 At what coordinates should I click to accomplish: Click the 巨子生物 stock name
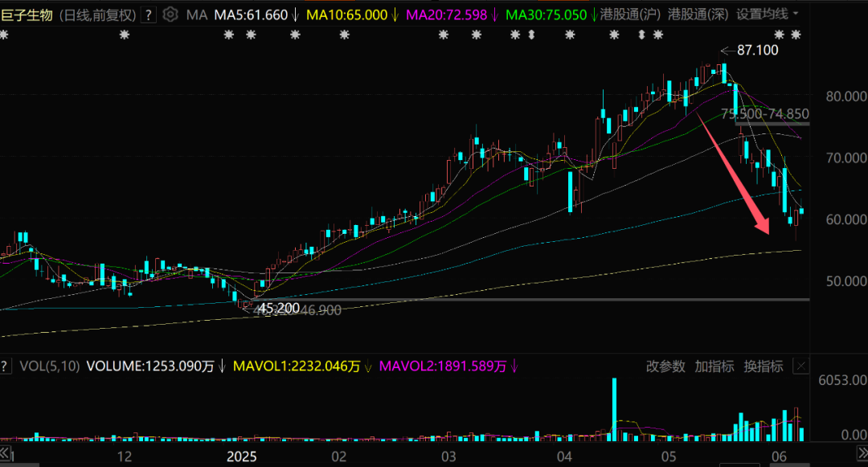click(x=27, y=15)
